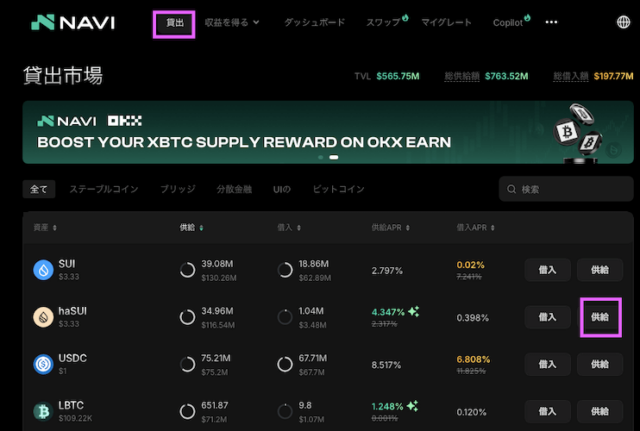640x431 pixels.
Task: Click the sparkle boost icon beside haSUI APR
Action: pyautogui.click(x=413, y=311)
